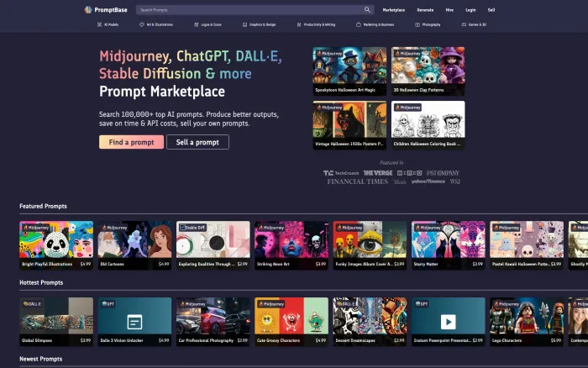Click Midjourney badge on Lego Characters card
Screen dimensions: 588x368
507,304
